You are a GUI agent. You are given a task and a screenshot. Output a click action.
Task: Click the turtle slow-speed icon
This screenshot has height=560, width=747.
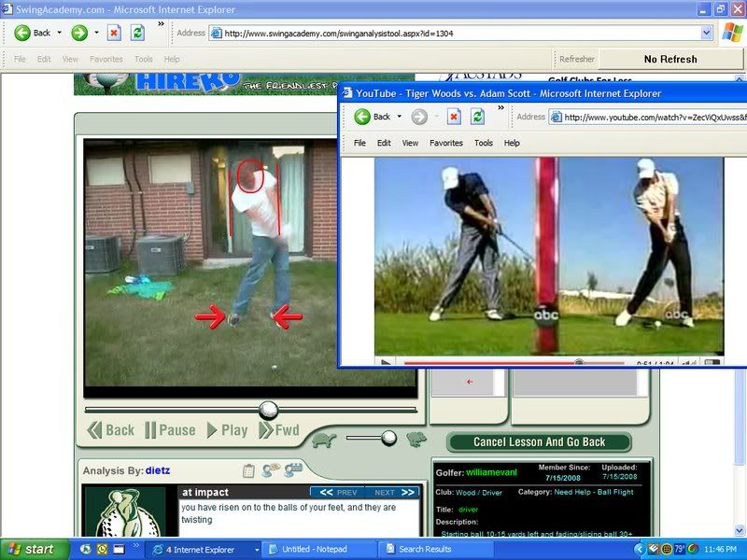(x=324, y=439)
